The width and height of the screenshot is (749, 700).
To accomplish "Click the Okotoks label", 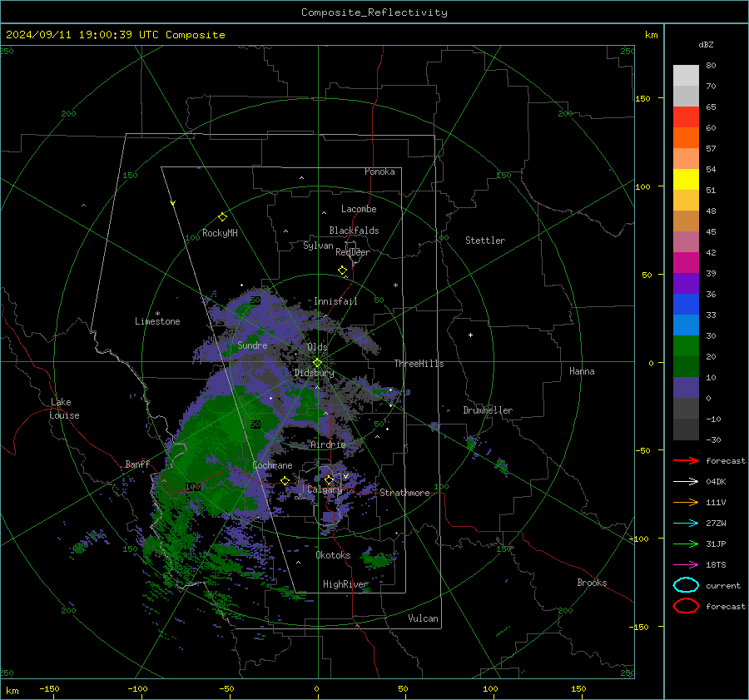I will (333, 555).
